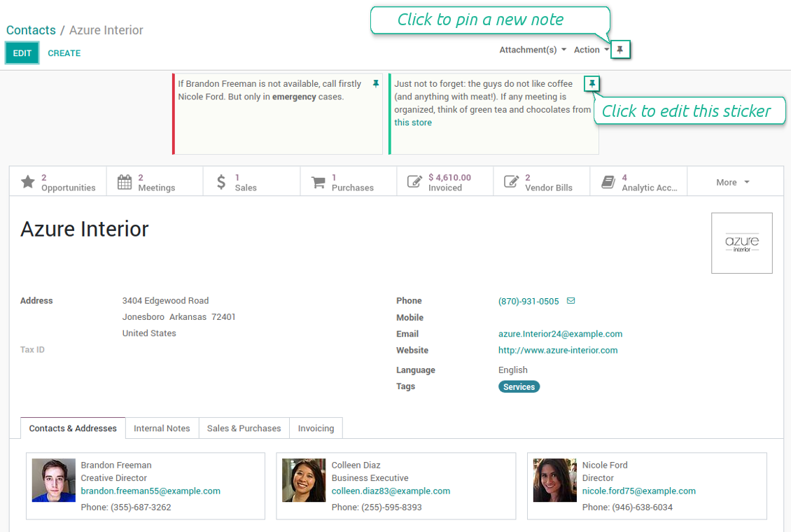The width and height of the screenshot is (791, 532).
Task: Open Analytic Accounts book stat button
Action: (638, 182)
